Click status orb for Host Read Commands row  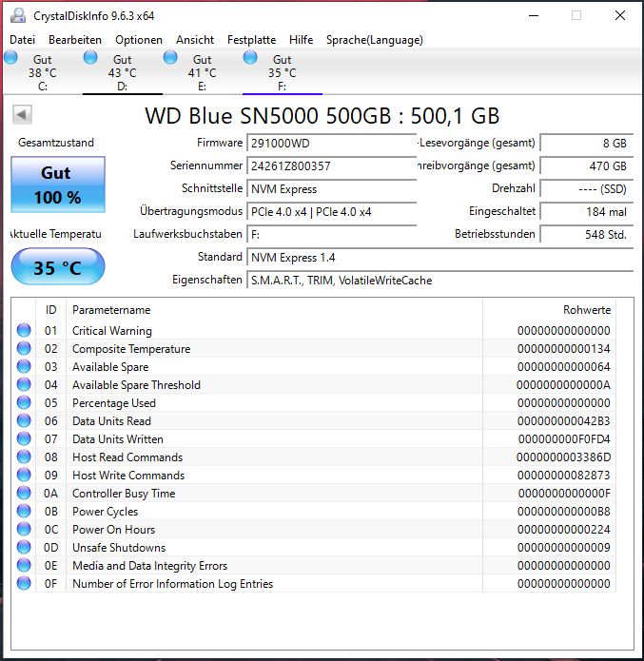(x=24, y=457)
